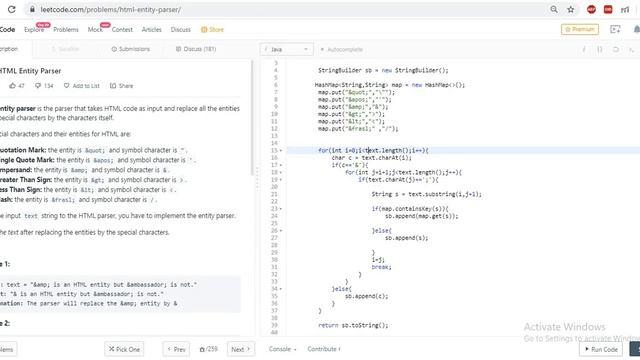The height and width of the screenshot is (360, 640).
Task: Reload the page with the browser refresh icon
Action: [x=11, y=9]
